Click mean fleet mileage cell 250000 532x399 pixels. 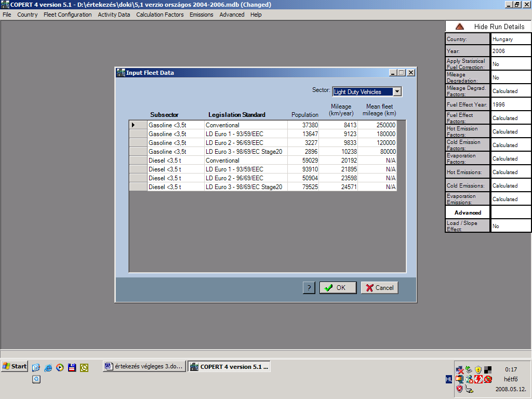(x=377, y=125)
